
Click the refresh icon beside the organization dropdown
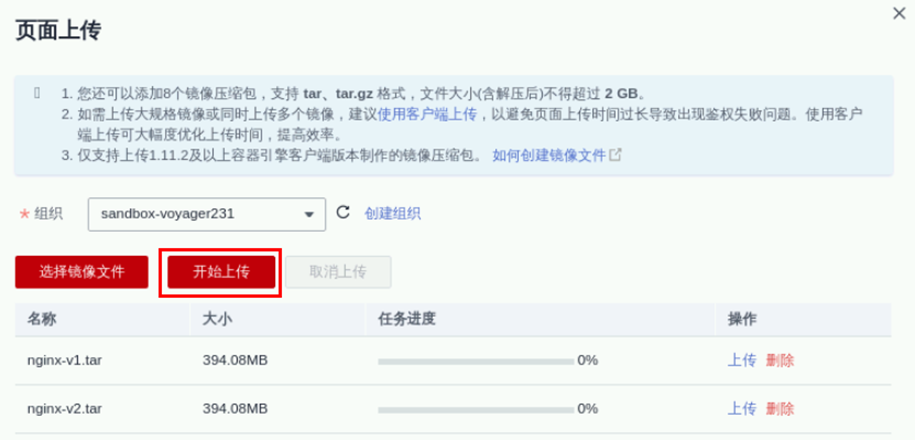coord(343,212)
